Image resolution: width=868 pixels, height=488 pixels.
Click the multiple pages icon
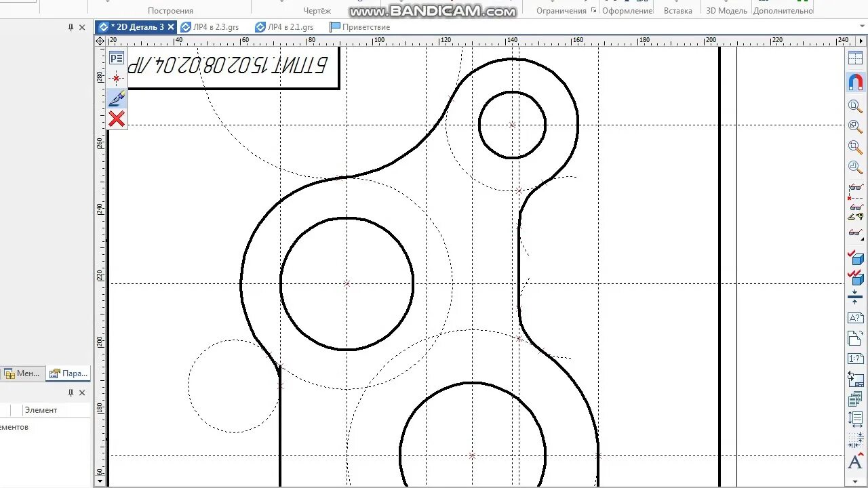pos(856,399)
